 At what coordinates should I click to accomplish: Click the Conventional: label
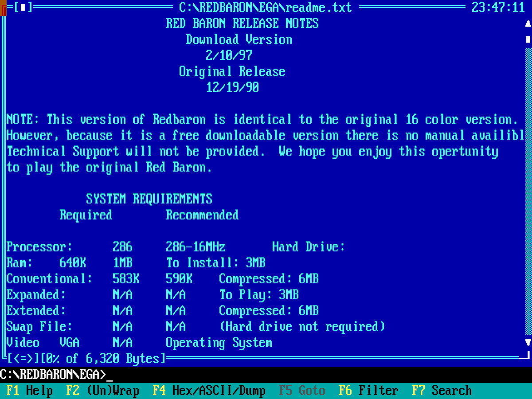[x=50, y=279]
